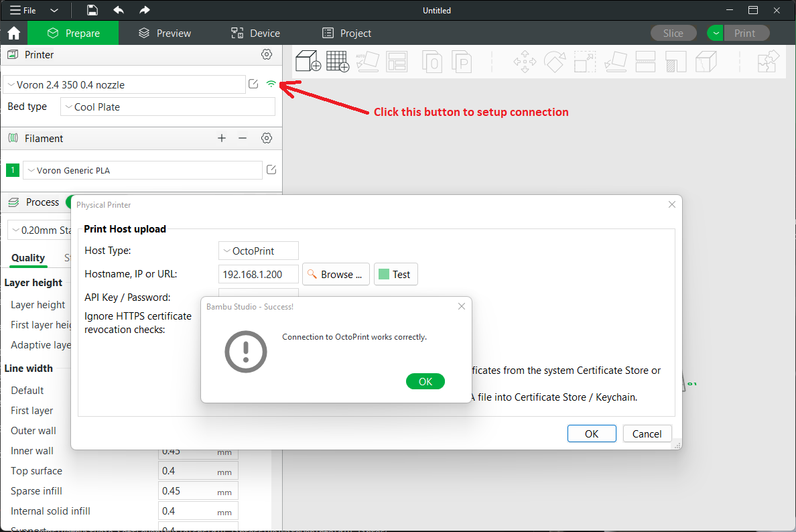Add a filament with the plus icon
This screenshot has width=796, height=532.
[x=222, y=138]
